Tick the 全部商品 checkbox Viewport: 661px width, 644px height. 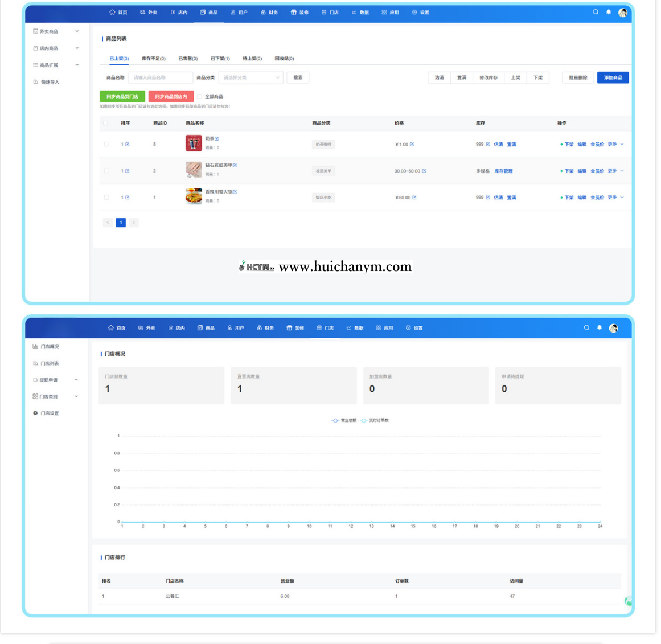coord(200,97)
